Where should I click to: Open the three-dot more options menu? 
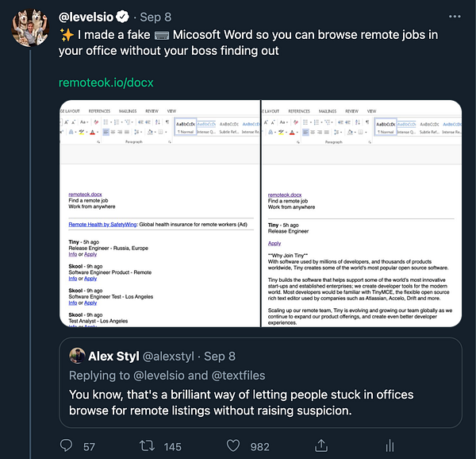453,16
